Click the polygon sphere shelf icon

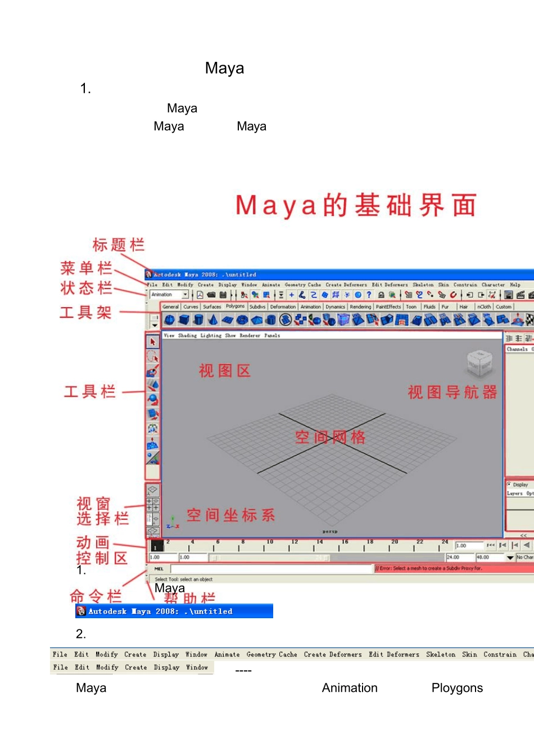169,320
